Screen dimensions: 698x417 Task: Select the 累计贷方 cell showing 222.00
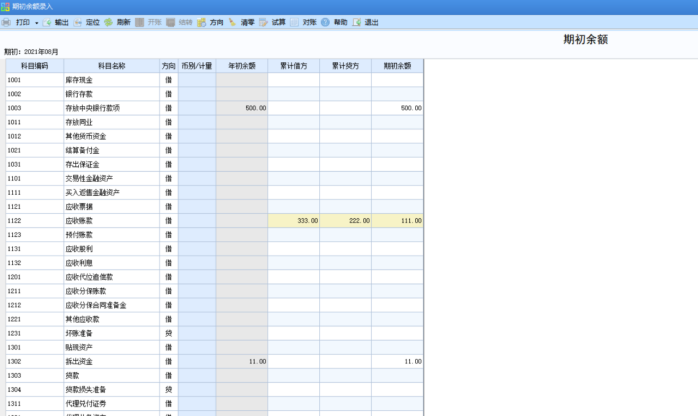click(345, 219)
